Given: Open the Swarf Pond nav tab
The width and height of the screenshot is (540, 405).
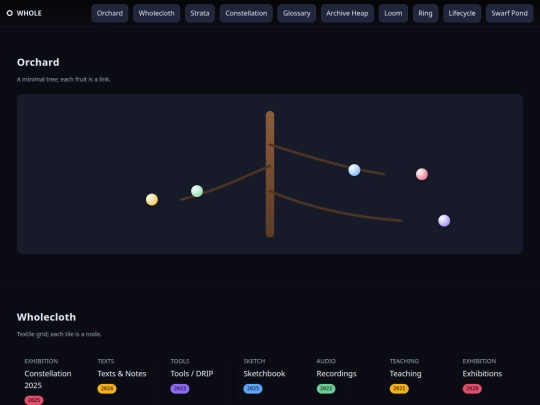Looking at the screenshot, I should point(509,13).
